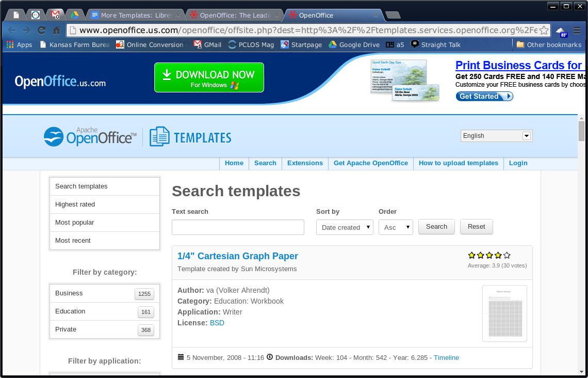Click the Reset button

click(x=476, y=227)
